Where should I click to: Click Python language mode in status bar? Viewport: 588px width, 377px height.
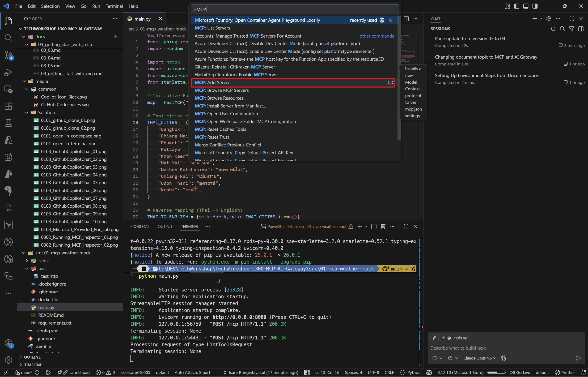tap(414, 372)
